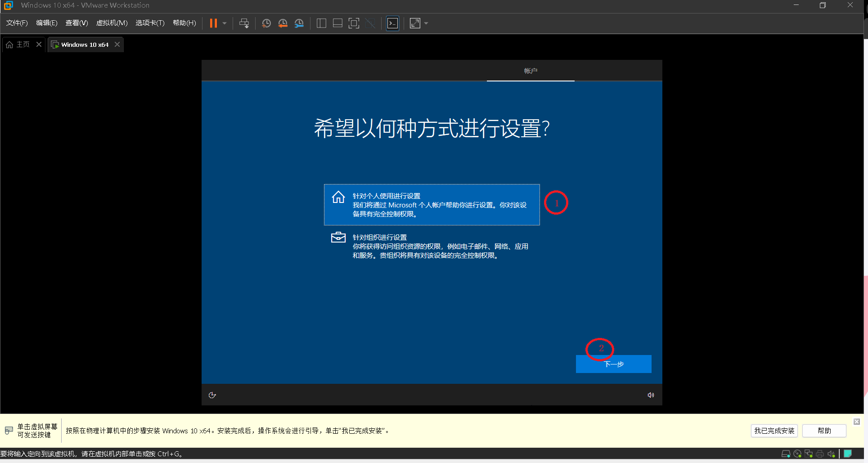
Task: Open the 选项卡(T) menu
Action: click(x=150, y=23)
